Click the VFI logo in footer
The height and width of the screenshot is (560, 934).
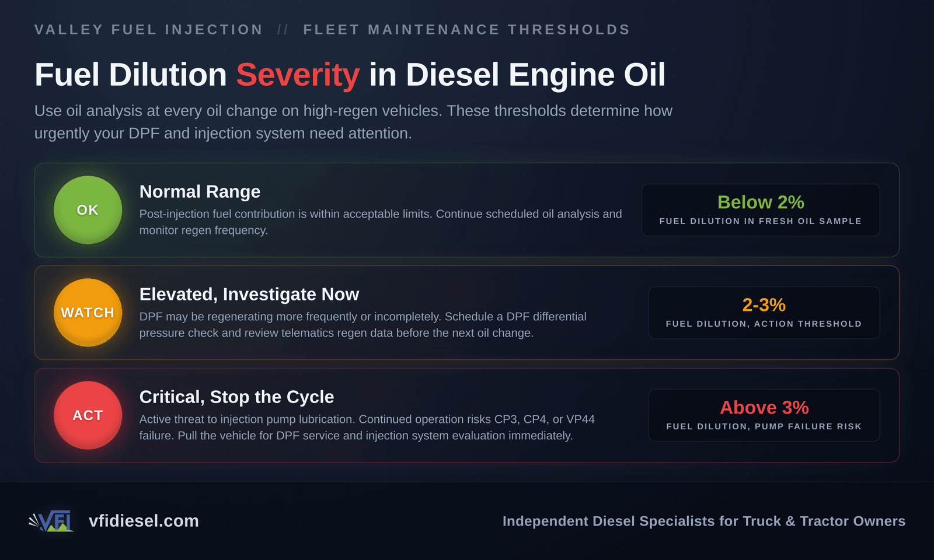pos(51,521)
